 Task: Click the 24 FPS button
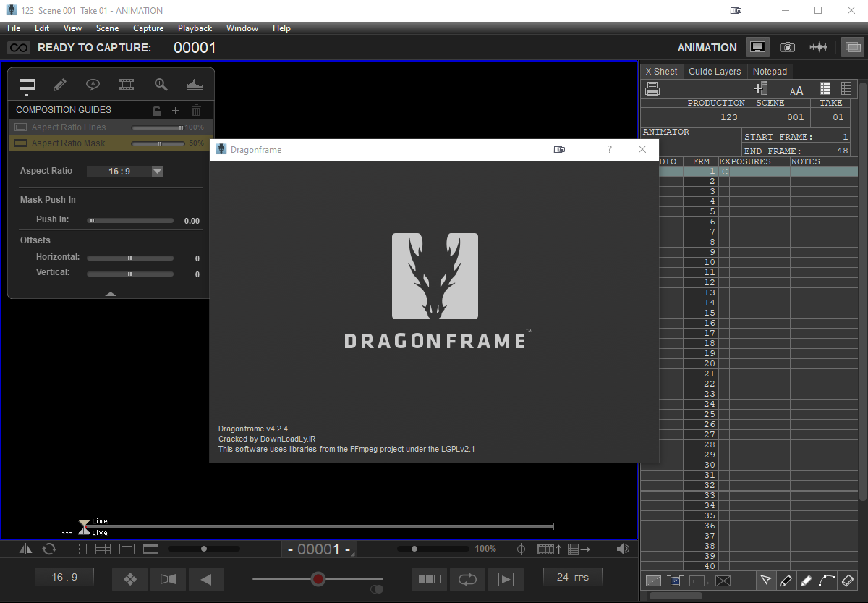(x=572, y=575)
